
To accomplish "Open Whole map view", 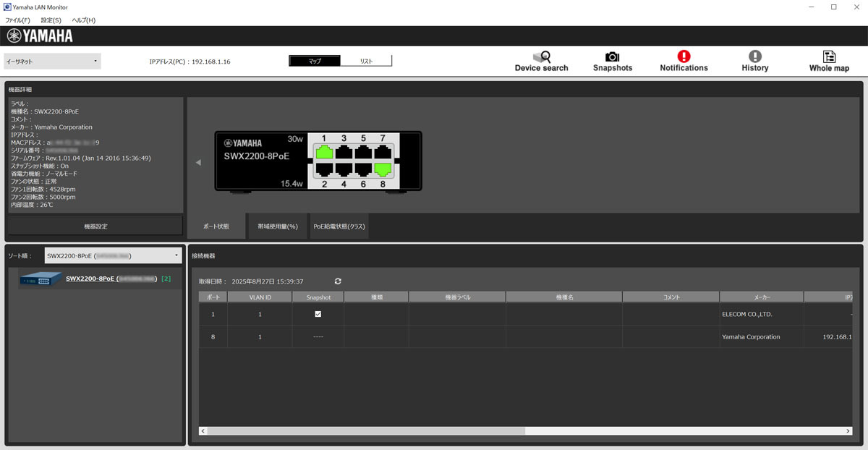I will click(x=829, y=61).
